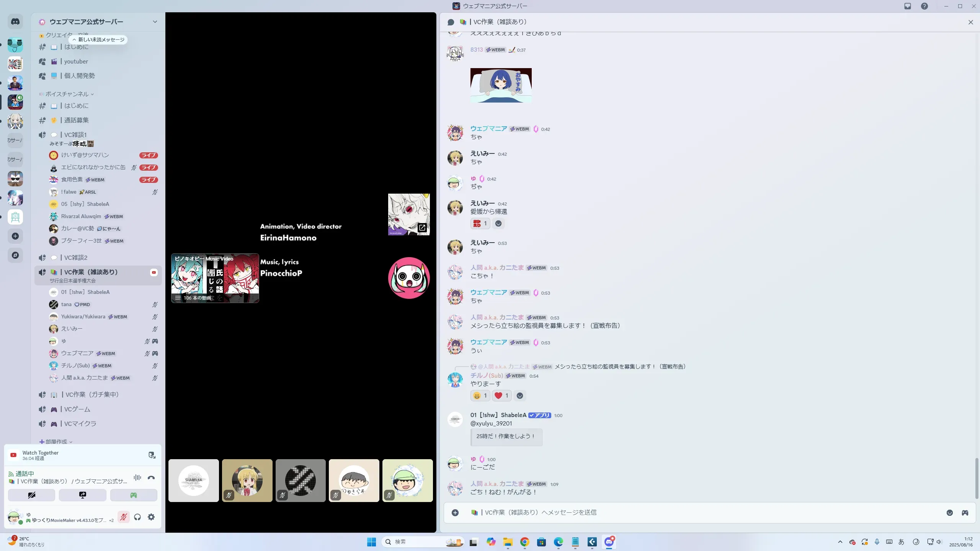This screenshot has height=551, width=980.
Task: Pop out the Watch Together activity
Action: [x=152, y=455]
